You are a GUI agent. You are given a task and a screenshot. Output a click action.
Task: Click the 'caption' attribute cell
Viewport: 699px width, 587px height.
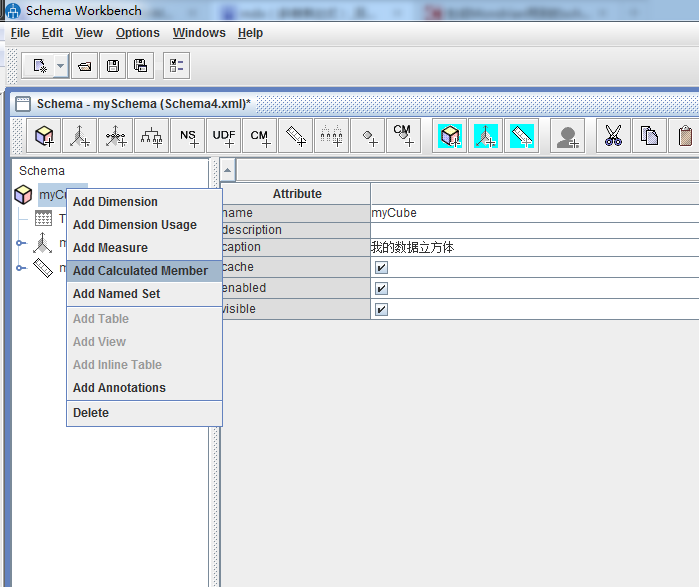tap(296, 247)
